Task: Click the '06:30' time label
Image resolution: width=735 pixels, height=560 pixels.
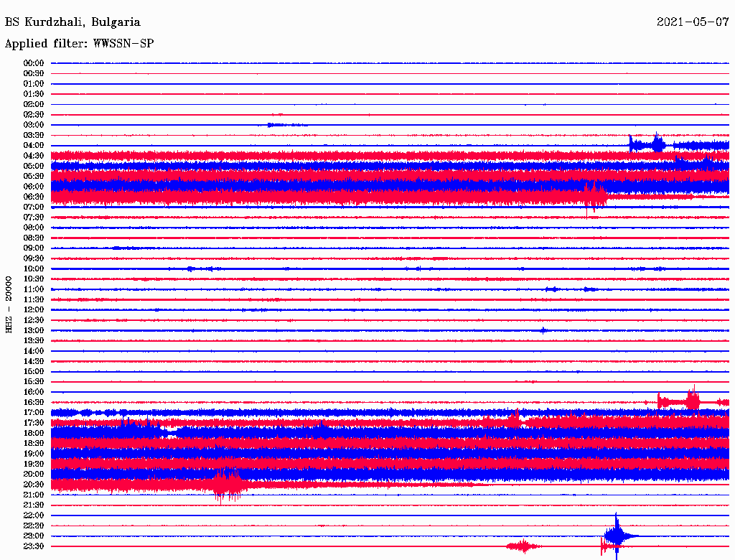Action: point(34,197)
